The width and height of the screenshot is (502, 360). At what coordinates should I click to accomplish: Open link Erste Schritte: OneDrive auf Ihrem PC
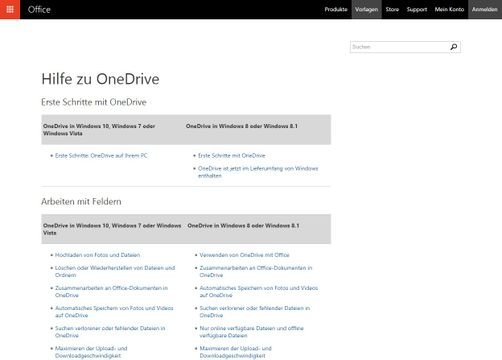tap(101, 156)
